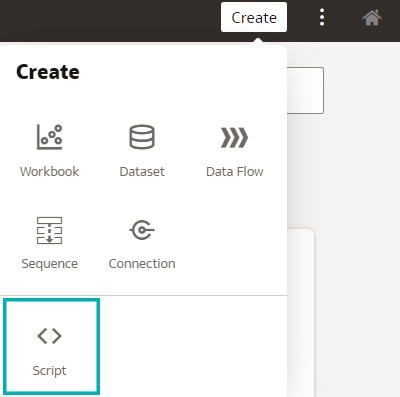Choose the Dataset database cylinder icon
The width and height of the screenshot is (400, 397).
click(142, 137)
